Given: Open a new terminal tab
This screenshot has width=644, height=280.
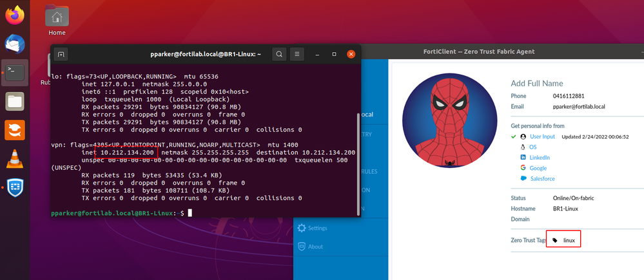Looking at the screenshot, I should coord(61,54).
